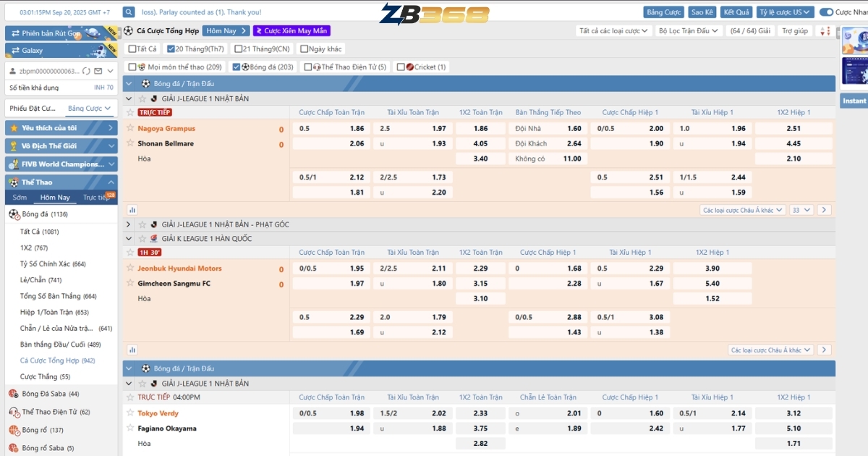This screenshot has height=456, width=868.
Task: Star the Tokyo Verdy scheduled match row
Action: click(x=130, y=397)
